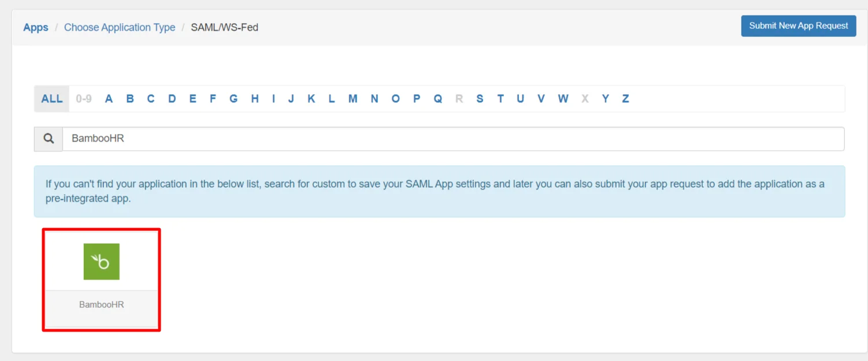Open the BambooHR application tile
The image size is (868, 361).
(102, 271)
